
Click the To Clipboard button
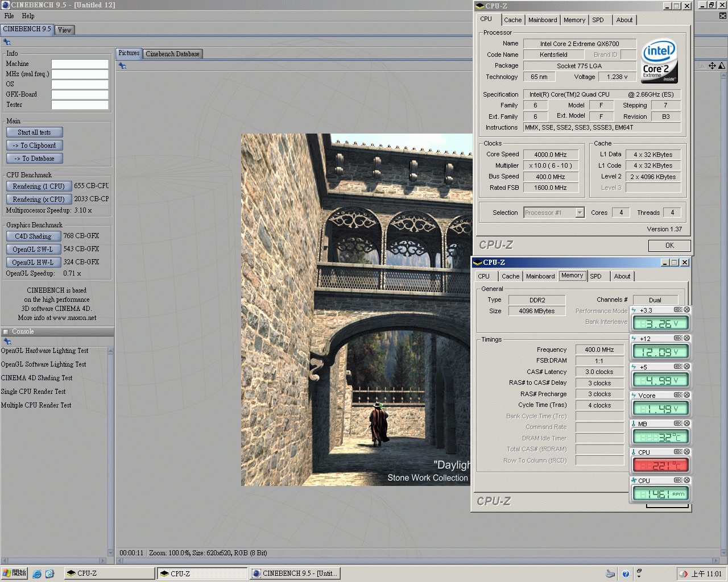tap(35, 145)
